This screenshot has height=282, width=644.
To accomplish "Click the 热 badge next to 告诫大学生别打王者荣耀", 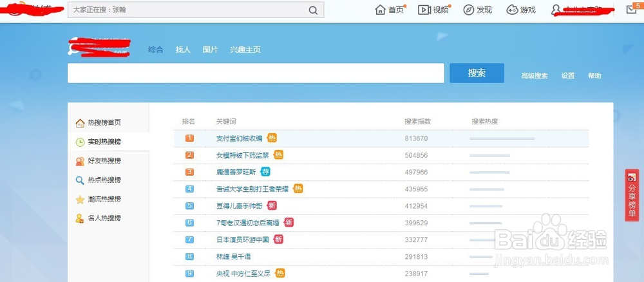I will point(298,189).
